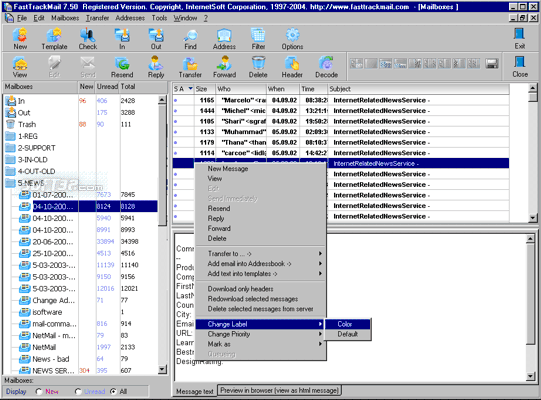Expand Add email into Addressbook submenu

260,264
